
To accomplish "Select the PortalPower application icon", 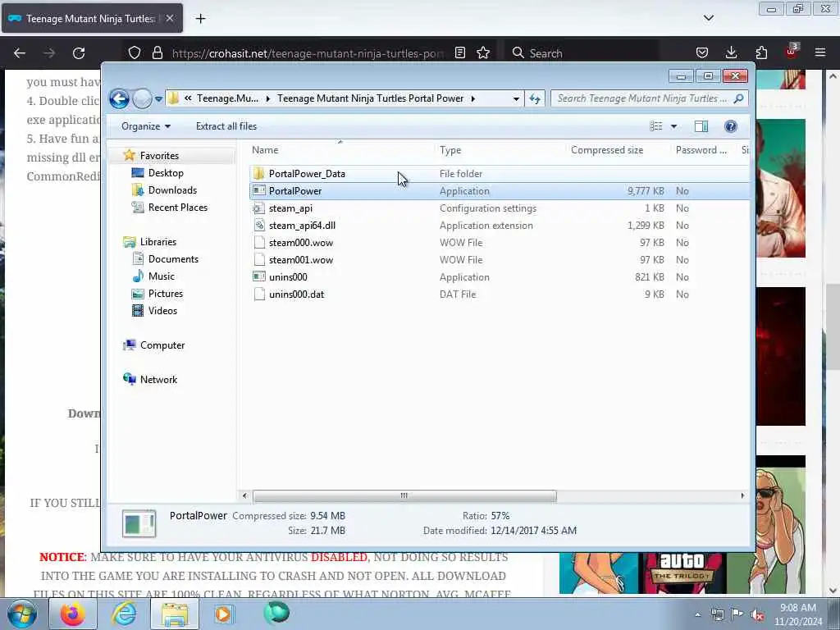I will 258,190.
